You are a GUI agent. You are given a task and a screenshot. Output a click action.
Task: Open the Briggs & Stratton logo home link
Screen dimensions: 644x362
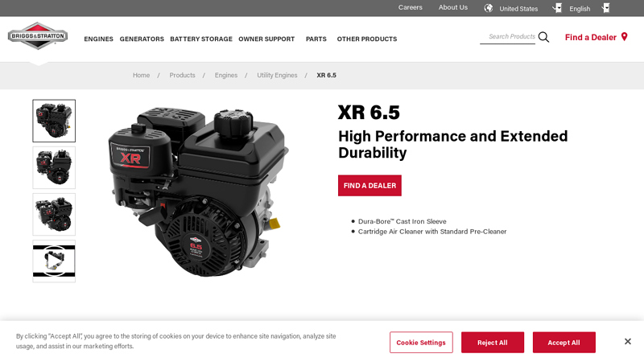(x=38, y=36)
